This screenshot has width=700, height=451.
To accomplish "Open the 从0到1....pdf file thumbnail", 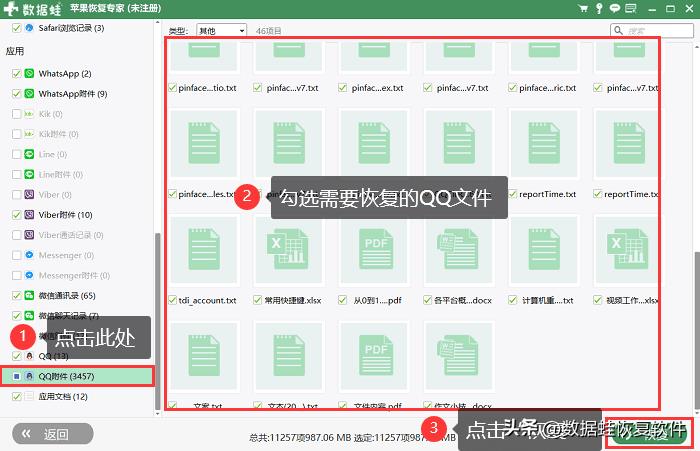I will [x=374, y=251].
